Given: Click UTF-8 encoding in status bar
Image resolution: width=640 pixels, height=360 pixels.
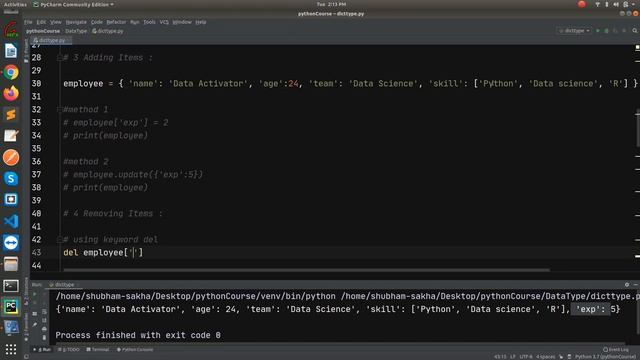Looking at the screenshot, I should tap(526, 357).
